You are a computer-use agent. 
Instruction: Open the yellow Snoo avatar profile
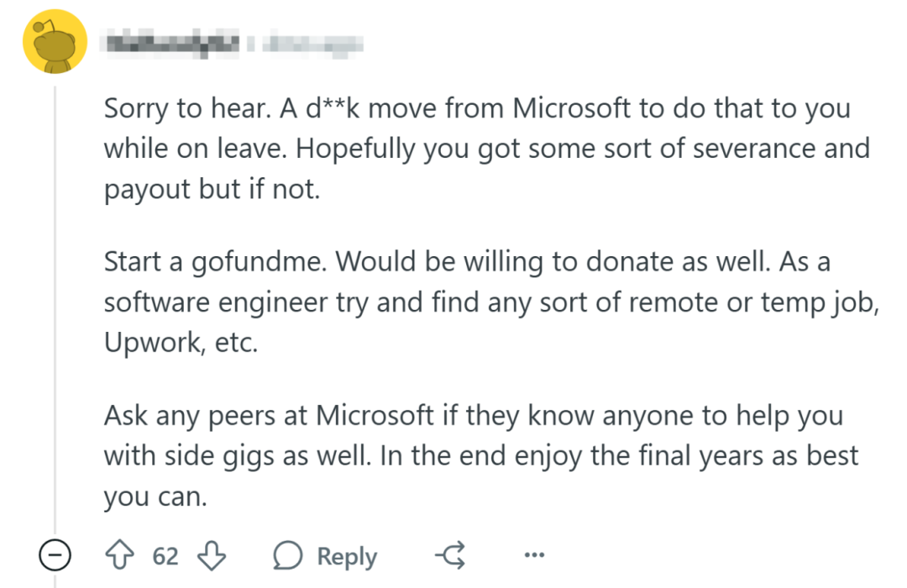click(55, 42)
